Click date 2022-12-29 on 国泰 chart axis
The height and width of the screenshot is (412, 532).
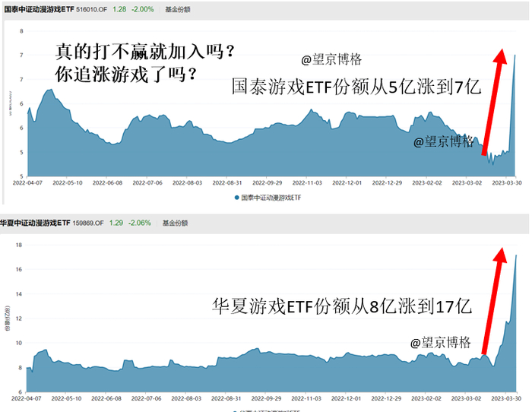click(387, 183)
